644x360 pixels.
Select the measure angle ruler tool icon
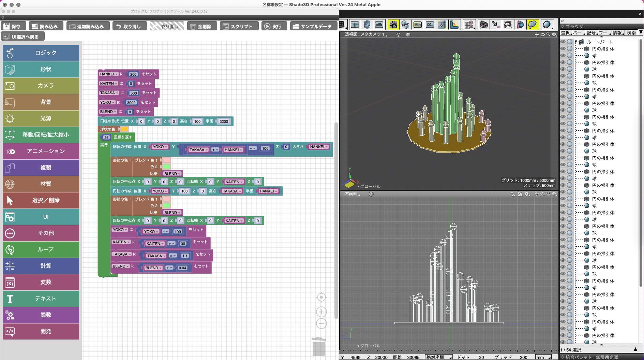coord(454,25)
